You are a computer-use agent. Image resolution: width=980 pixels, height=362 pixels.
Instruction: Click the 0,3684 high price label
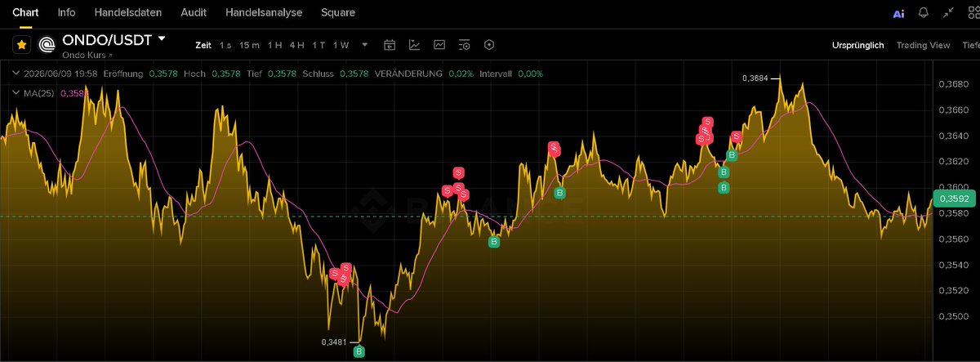pyautogui.click(x=755, y=78)
